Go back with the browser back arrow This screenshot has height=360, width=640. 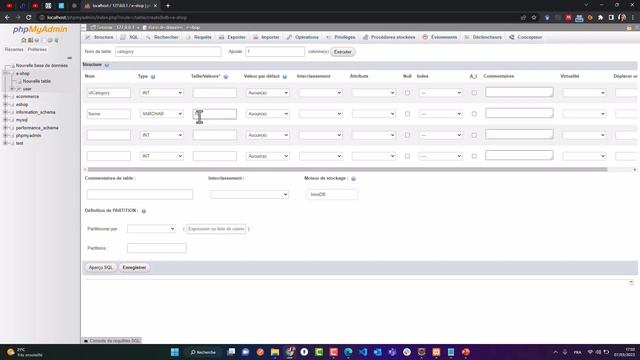click(7, 18)
